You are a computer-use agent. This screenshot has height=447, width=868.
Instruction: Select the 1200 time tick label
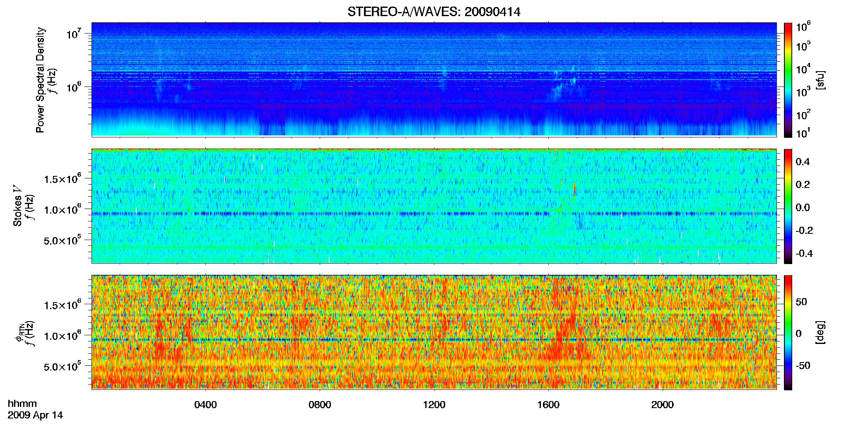point(434,405)
